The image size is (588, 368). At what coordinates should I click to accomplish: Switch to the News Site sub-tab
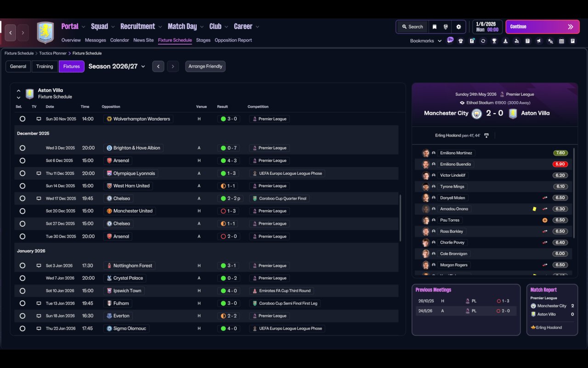(143, 40)
